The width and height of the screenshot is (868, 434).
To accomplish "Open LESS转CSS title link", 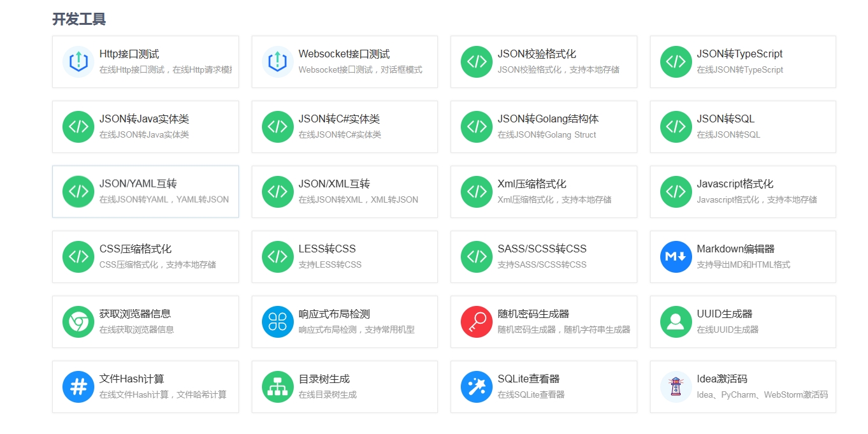I will 327,249.
